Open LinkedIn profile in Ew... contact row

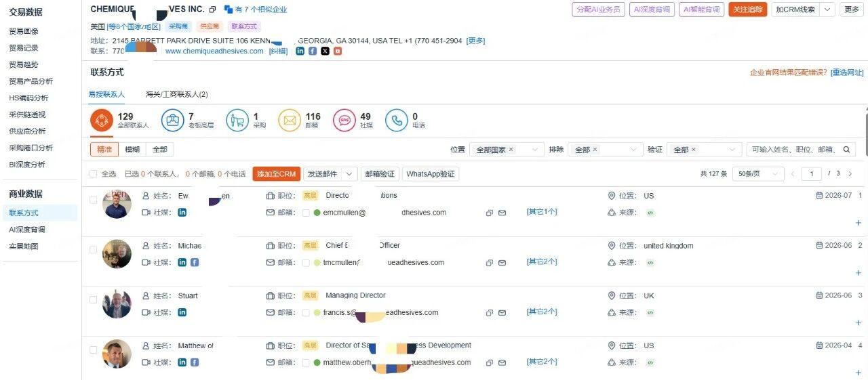click(x=182, y=212)
